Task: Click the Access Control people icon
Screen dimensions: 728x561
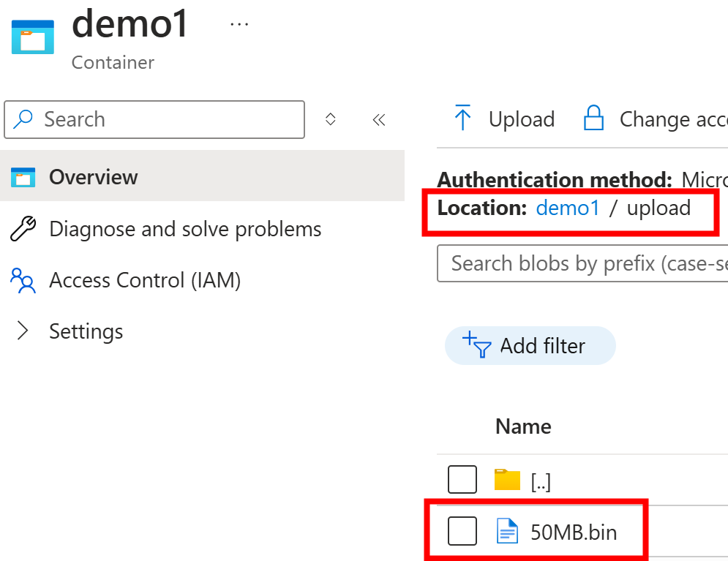Action: point(23,280)
